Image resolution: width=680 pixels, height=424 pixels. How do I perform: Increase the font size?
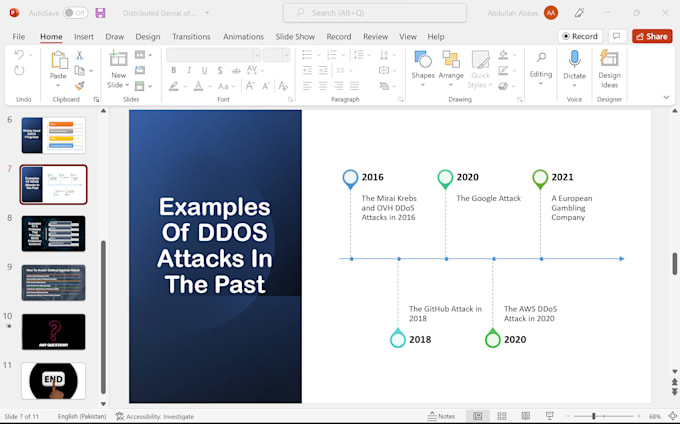point(250,86)
